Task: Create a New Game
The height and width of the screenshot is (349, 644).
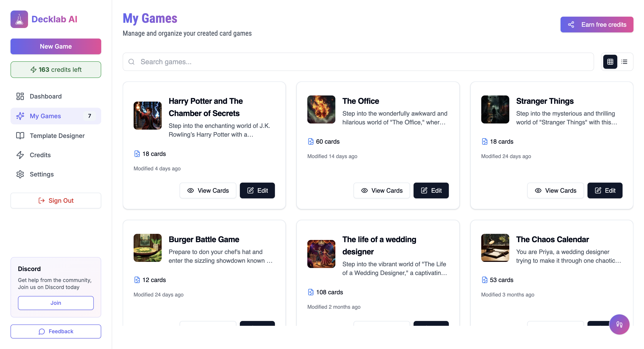Action: click(x=55, y=46)
